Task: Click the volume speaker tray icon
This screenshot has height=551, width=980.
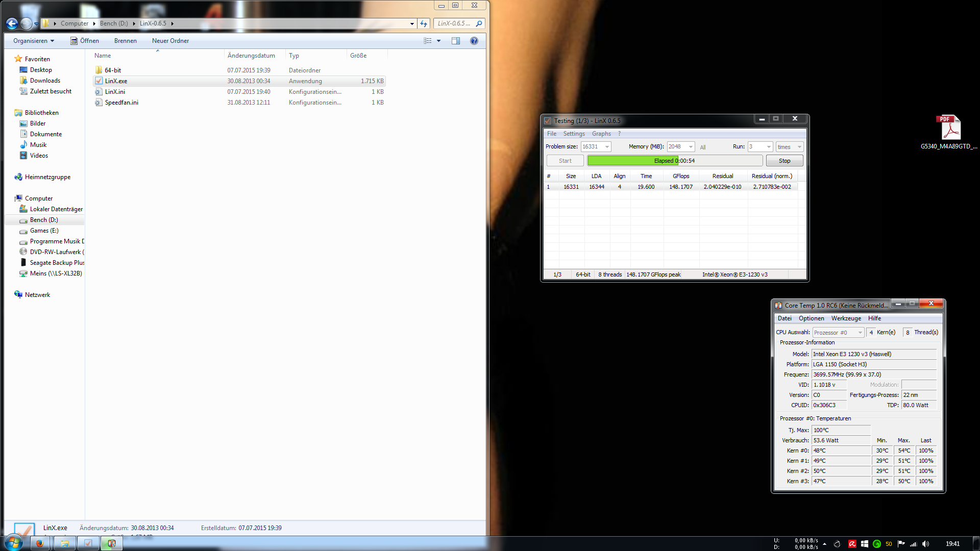Action: [x=925, y=544]
